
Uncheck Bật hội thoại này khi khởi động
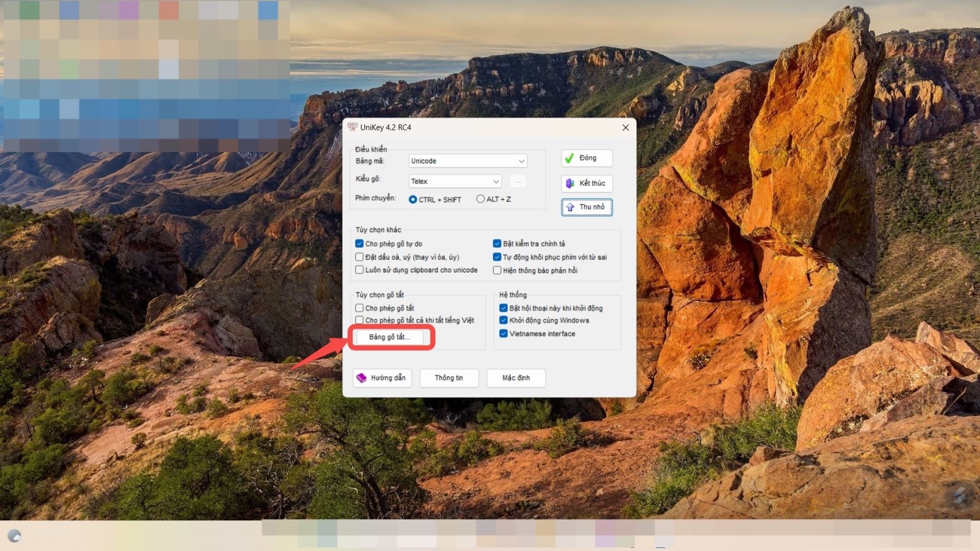coord(503,308)
